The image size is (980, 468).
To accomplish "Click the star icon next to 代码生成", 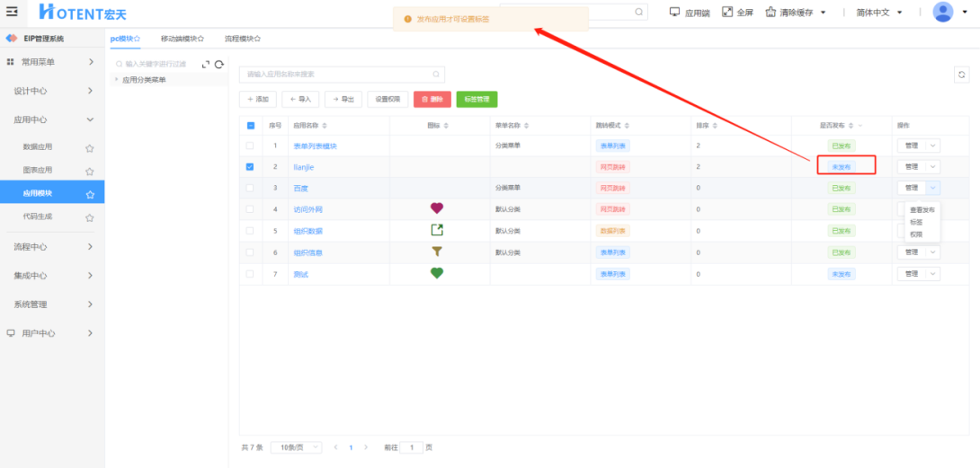I will click(89, 217).
